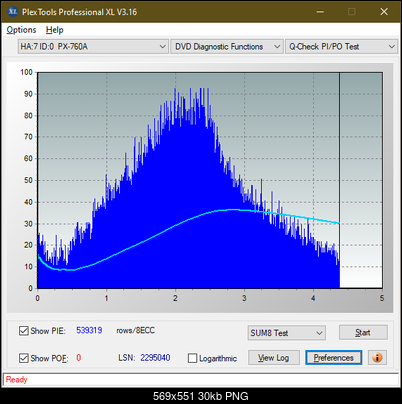Click the Ready status bar text
The image size is (402, 404).
tap(17, 380)
